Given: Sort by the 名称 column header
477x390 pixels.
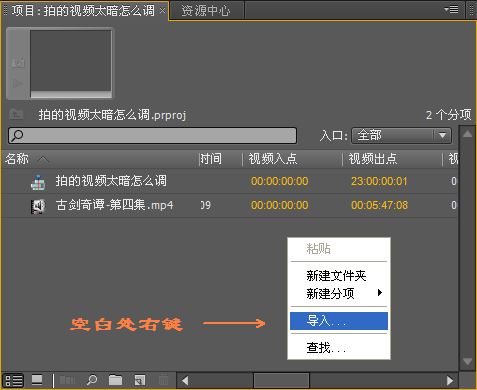Looking at the screenshot, I should coord(17,159).
